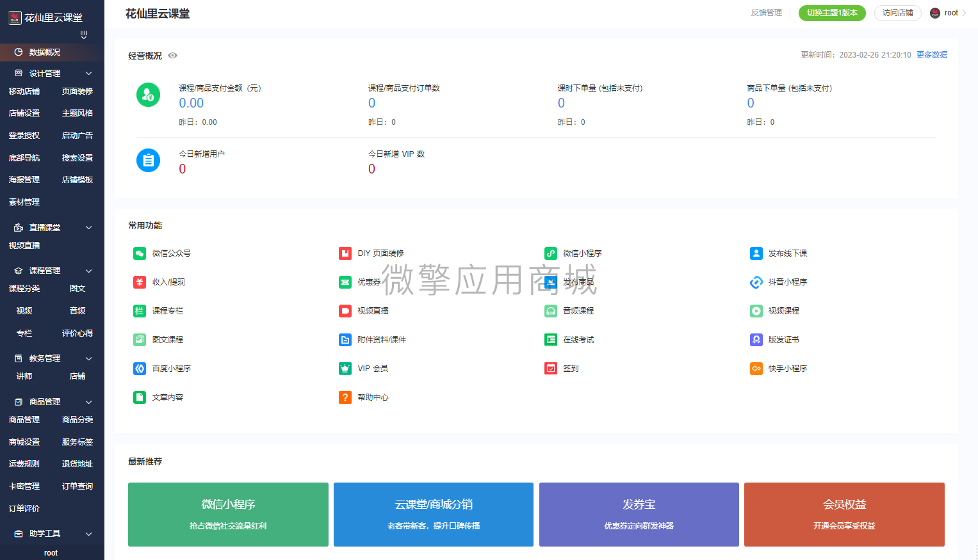The height and width of the screenshot is (560, 978).
Task: Open the DIY 页面装修 shortcut icon
Action: [345, 253]
